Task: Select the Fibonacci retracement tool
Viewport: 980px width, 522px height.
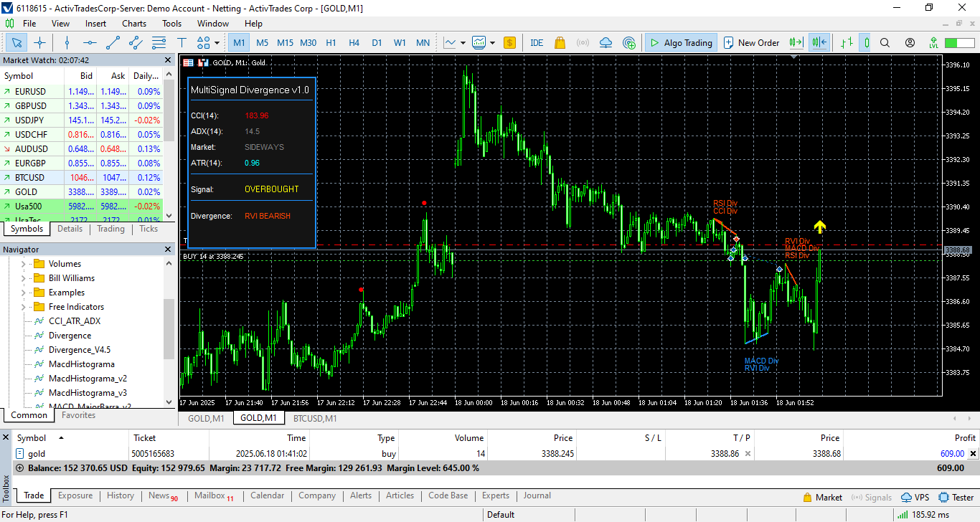Action: (159, 42)
